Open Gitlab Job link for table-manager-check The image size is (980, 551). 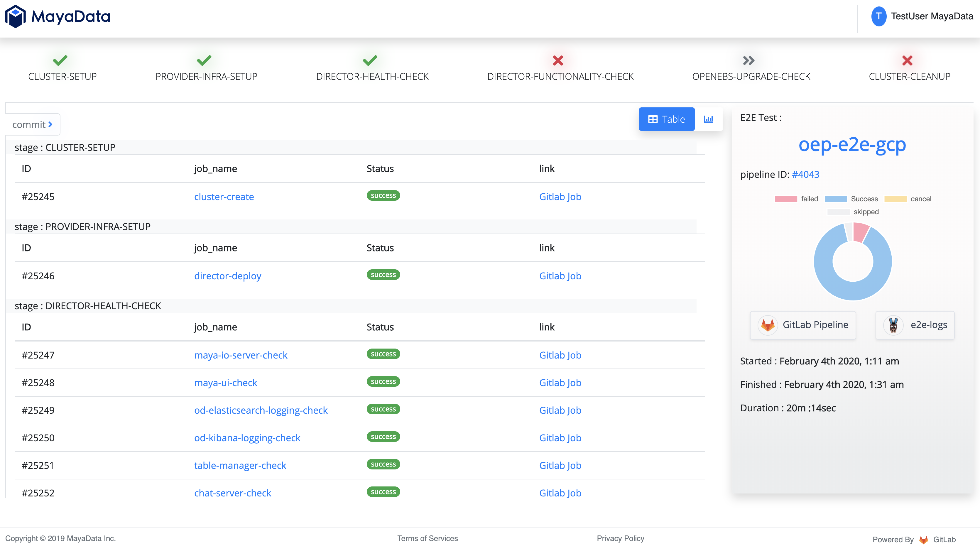tap(560, 465)
